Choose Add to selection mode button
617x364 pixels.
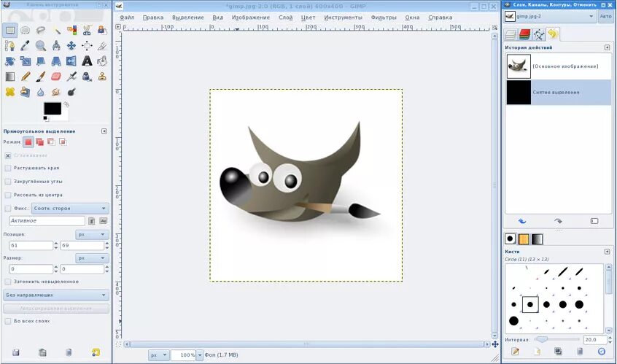click(x=39, y=142)
